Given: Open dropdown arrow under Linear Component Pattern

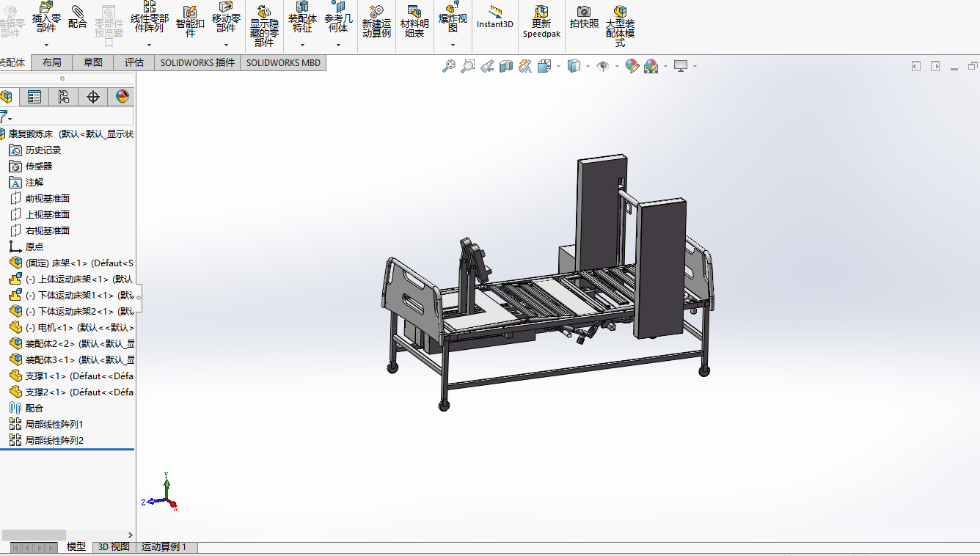Looking at the screenshot, I should point(150,45).
